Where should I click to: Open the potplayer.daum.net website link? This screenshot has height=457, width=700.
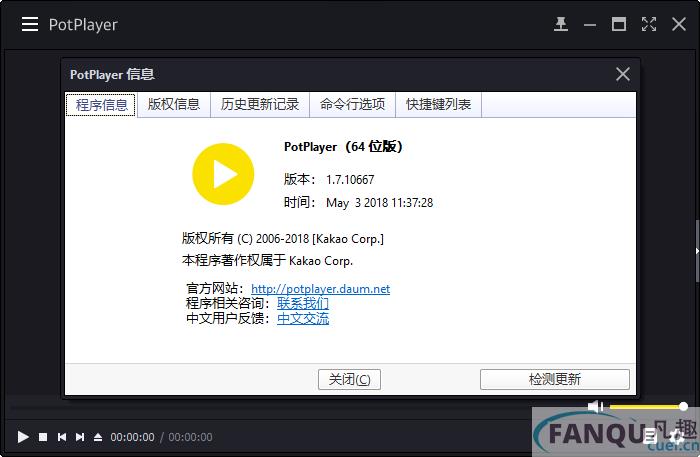click(321, 289)
